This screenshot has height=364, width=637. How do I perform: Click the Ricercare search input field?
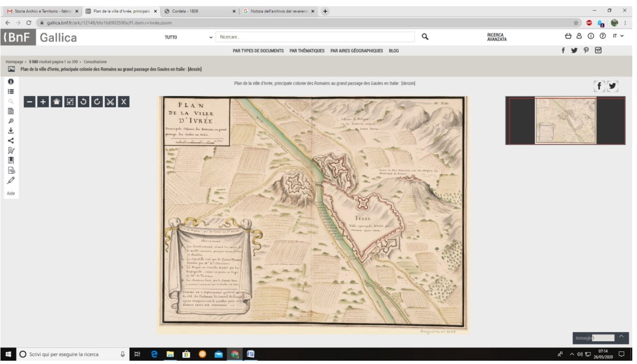pos(315,37)
